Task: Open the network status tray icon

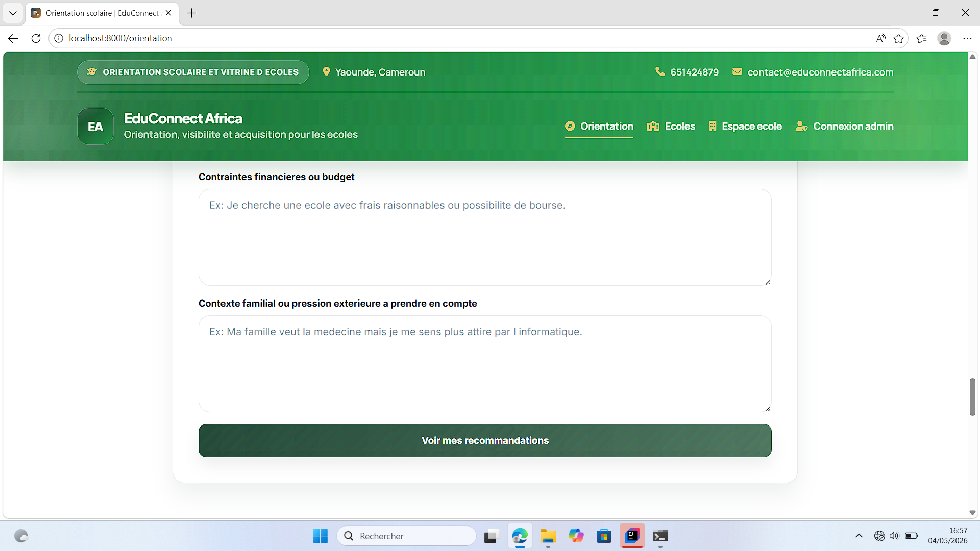Action: [879, 536]
